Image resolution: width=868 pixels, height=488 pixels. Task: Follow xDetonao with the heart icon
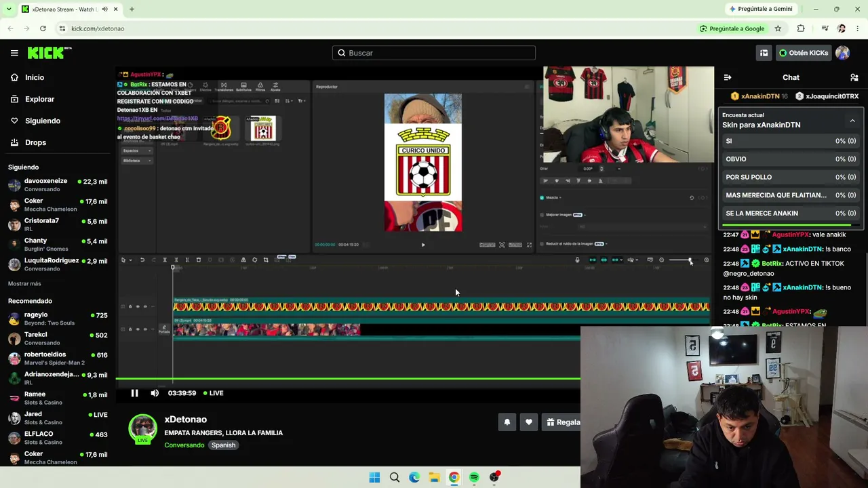point(529,422)
